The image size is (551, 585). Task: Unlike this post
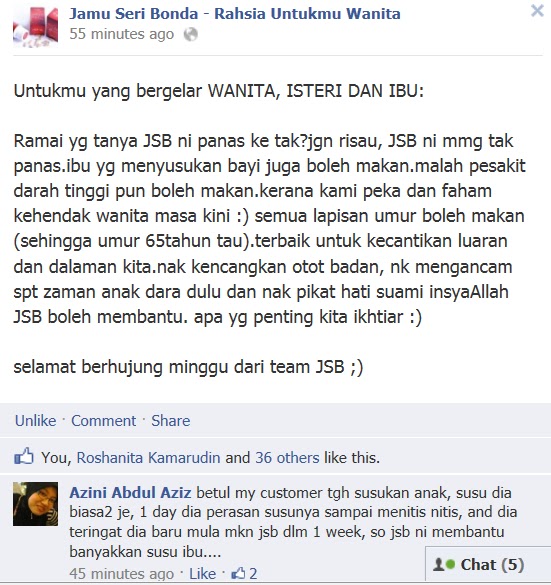[x=35, y=420]
